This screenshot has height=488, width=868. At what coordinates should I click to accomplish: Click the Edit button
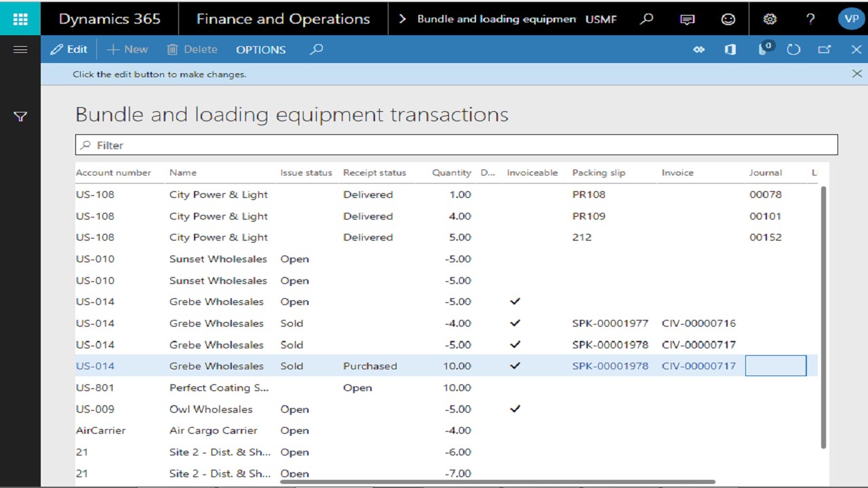click(x=68, y=49)
